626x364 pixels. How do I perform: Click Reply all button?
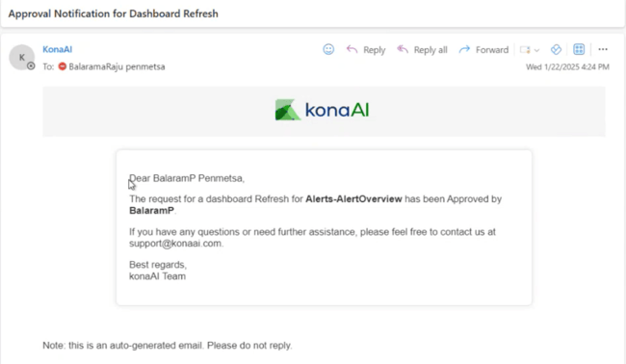[x=423, y=50]
